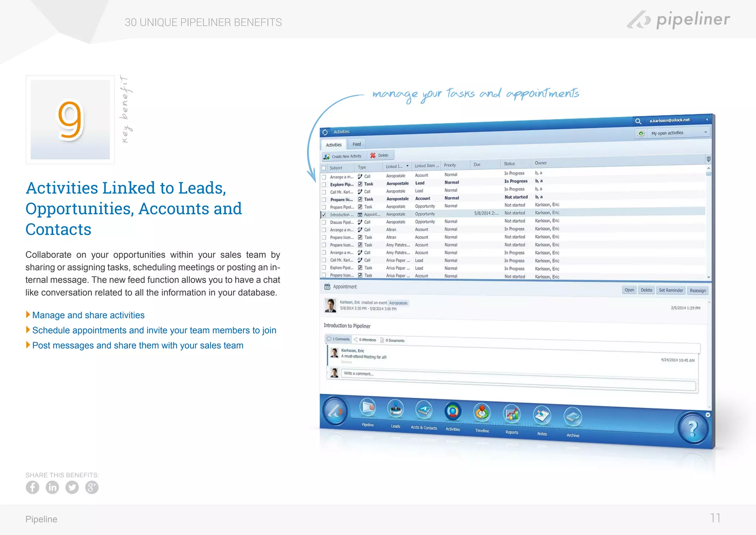
Task: Click the round Pipeliner logo button in dock
Action: pyautogui.click(x=335, y=411)
